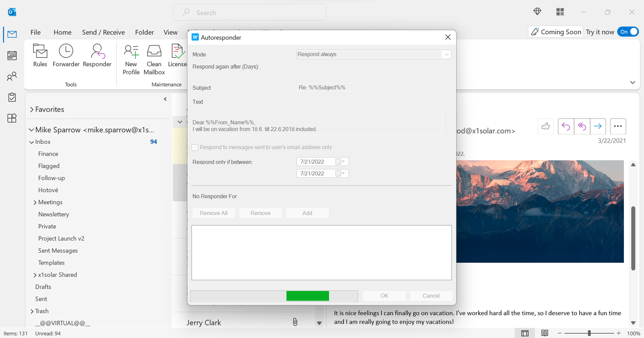Open more actions ellipsis menu
644x338 pixels.
[618, 126]
